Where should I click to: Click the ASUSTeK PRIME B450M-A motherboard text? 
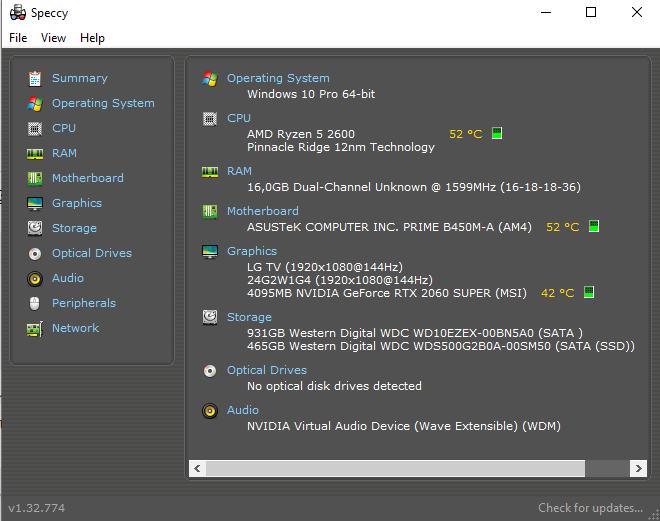[389, 227]
